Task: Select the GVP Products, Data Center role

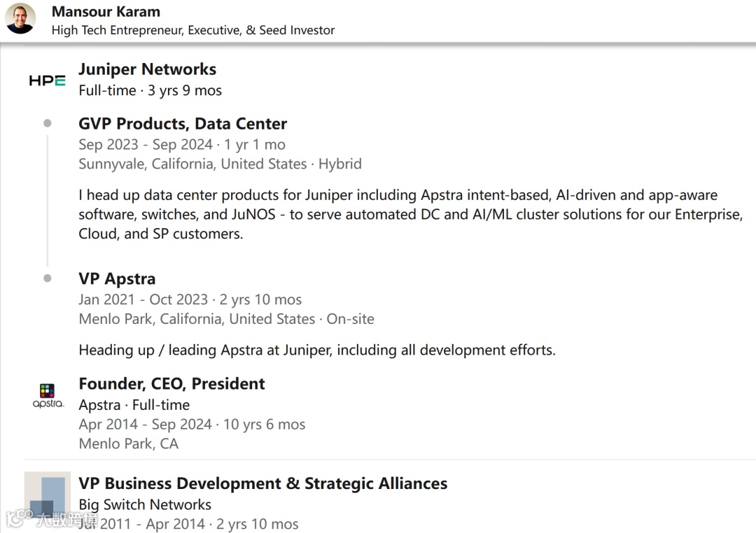Action: tap(183, 124)
